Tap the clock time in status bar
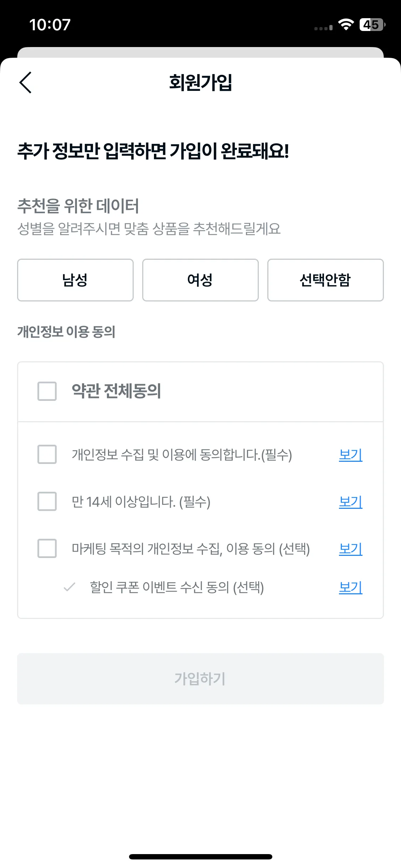Viewport: 401px width, 868px height. [50, 25]
